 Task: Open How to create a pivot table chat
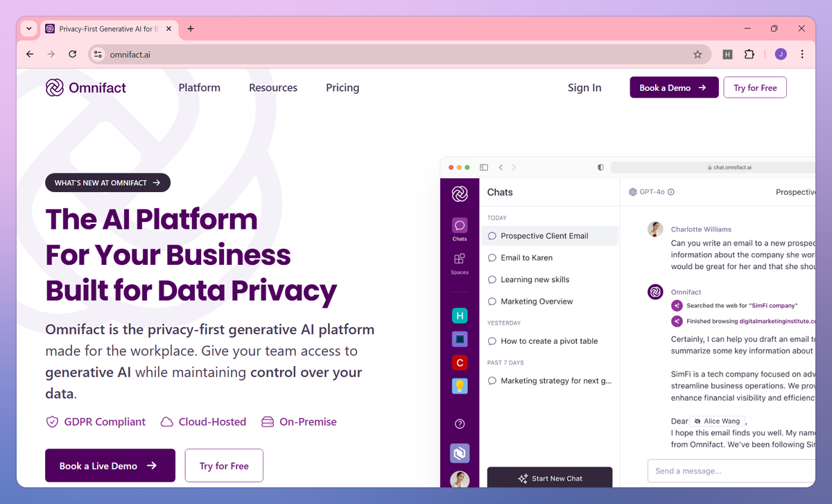click(x=550, y=341)
